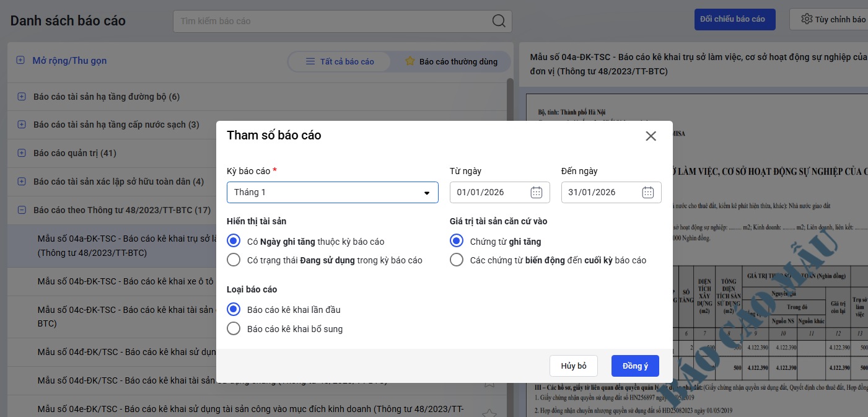
Task: Click the 'Đối chiếu báo cáo' button
Action: pos(734,19)
